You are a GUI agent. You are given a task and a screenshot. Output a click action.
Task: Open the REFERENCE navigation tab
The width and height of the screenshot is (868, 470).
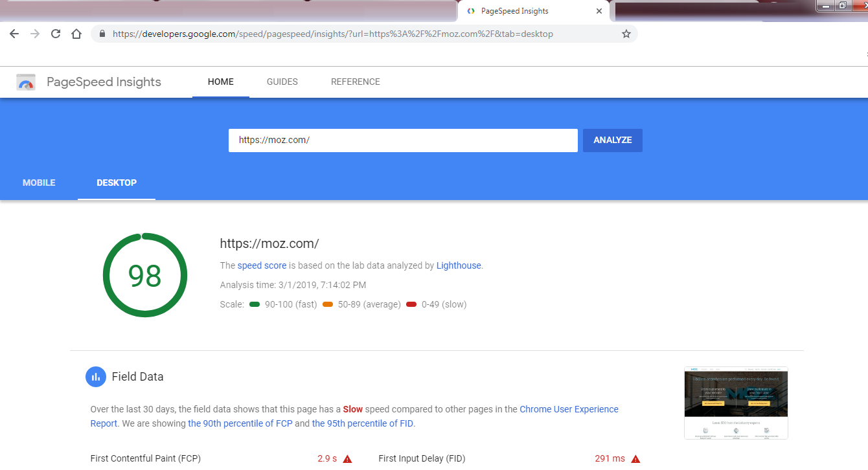[356, 82]
